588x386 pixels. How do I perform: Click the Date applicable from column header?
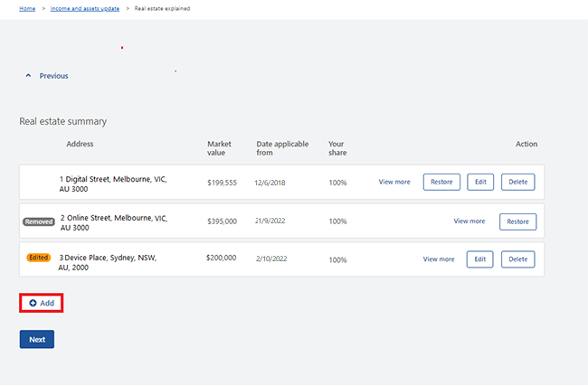click(x=282, y=148)
